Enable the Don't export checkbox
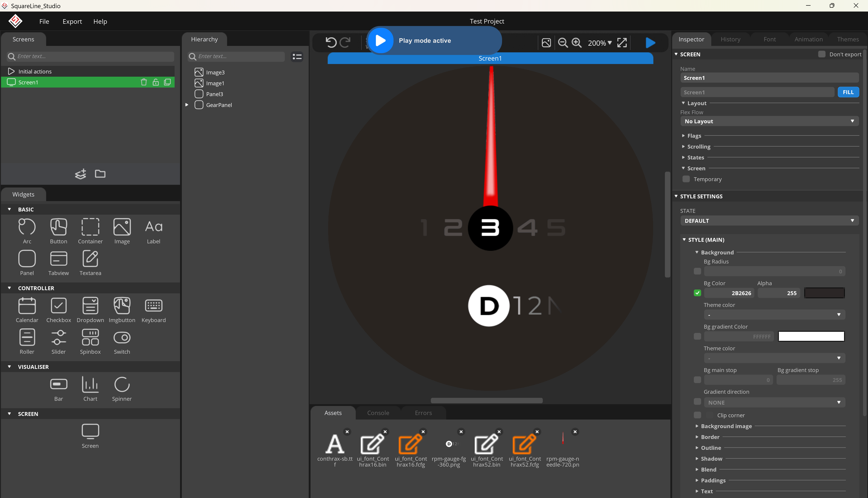The image size is (868, 498). (822, 54)
